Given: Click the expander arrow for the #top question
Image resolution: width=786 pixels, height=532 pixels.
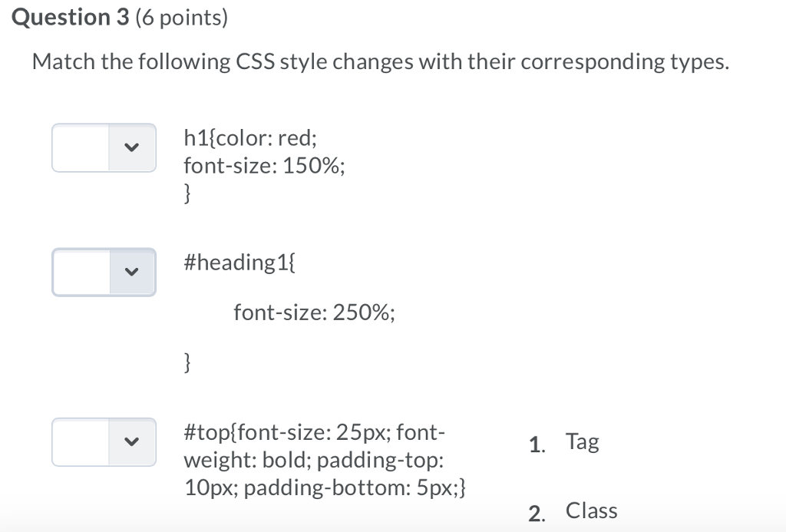Looking at the screenshot, I should [130, 441].
